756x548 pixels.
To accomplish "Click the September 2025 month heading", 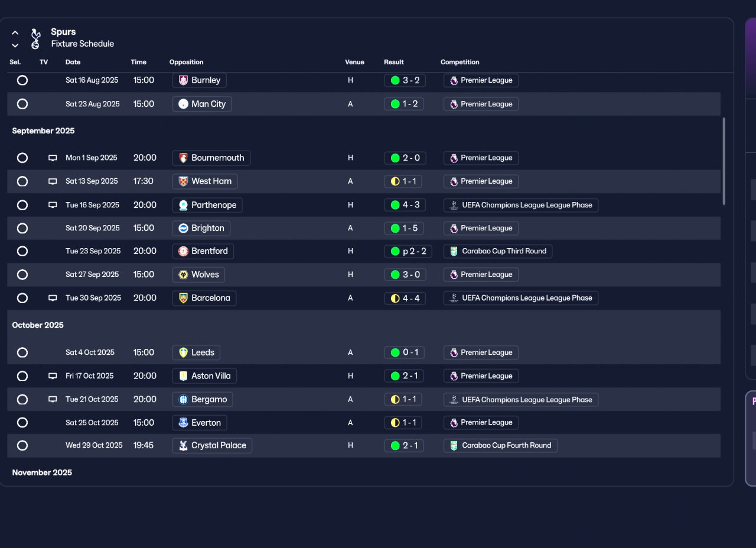I will coord(44,131).
